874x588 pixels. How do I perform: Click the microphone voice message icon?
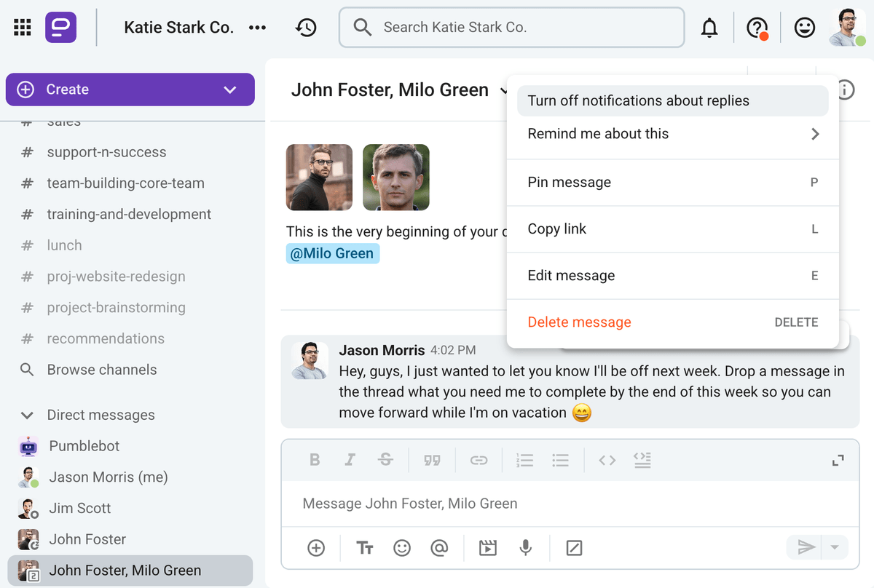click(525, 548)
